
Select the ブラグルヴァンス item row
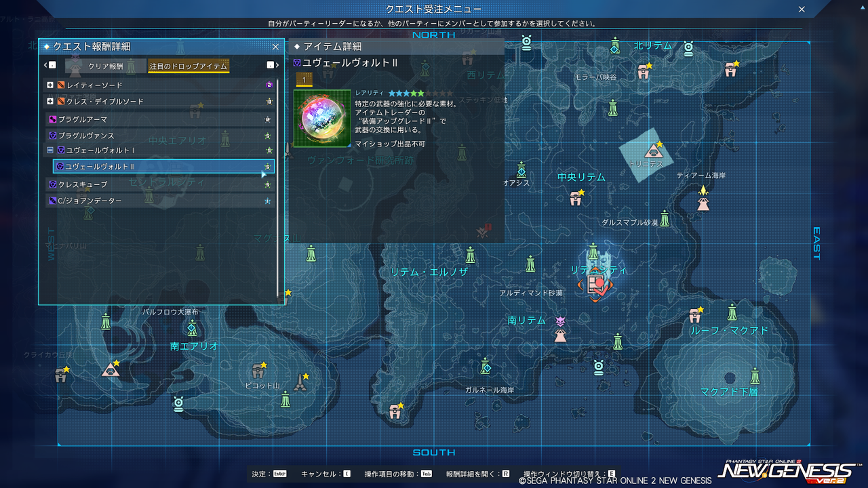[x=160, y=136]
